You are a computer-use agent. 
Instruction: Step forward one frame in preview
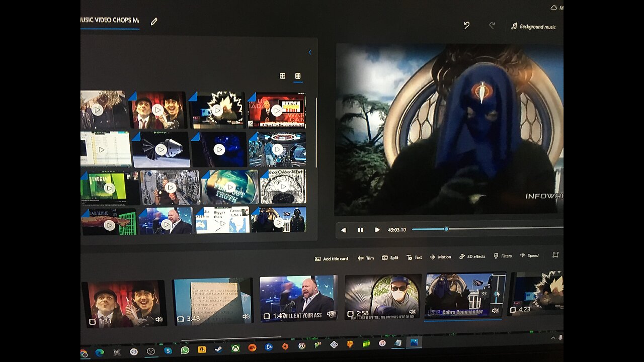coord(377,230)
